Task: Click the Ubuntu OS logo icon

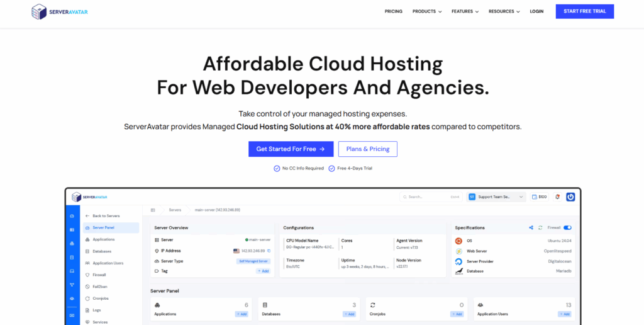Action: point(459,241)
